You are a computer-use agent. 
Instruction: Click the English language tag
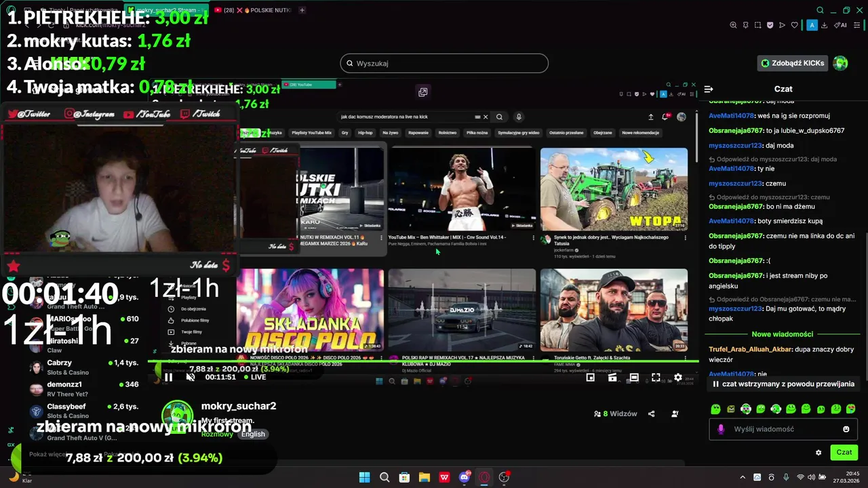tap(254, 434)
